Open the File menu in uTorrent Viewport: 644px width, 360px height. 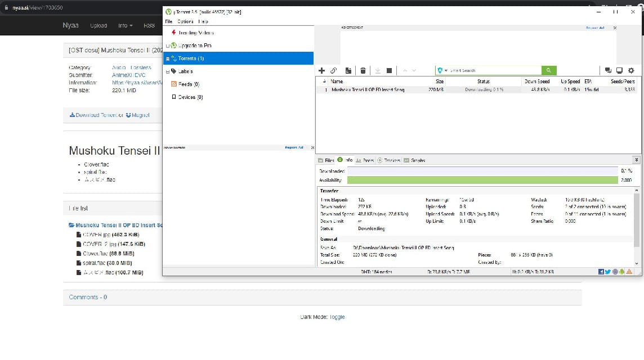pyautogui.click(x=168, y=21)
